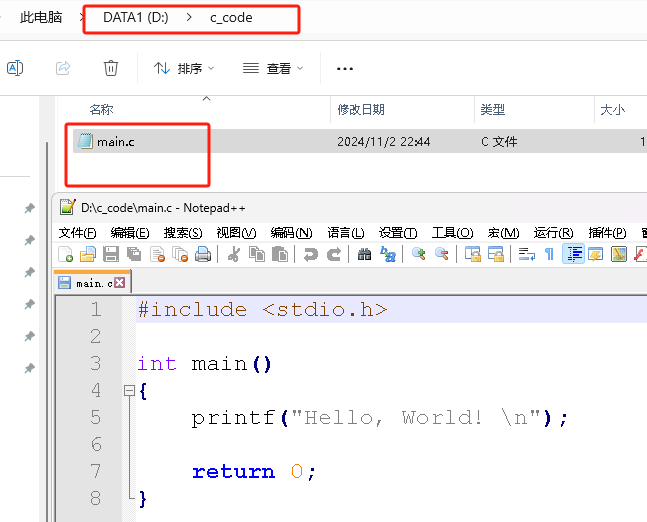Click the Share icon in Explorer toolbar

[x=63, y=68]
